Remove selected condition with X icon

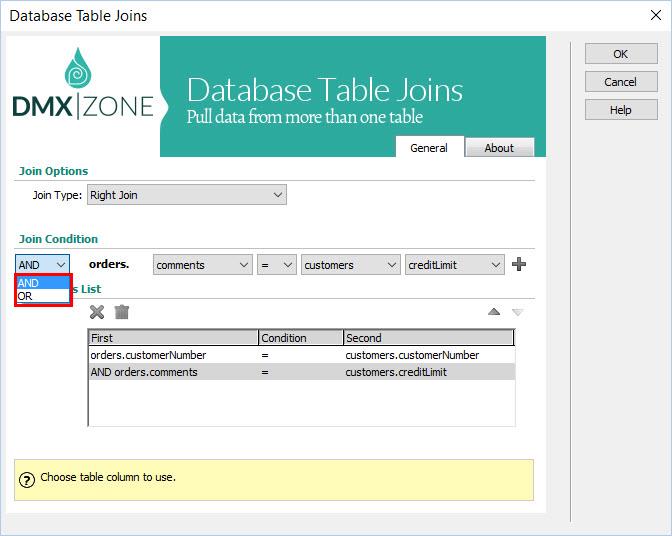coord(97,312)
